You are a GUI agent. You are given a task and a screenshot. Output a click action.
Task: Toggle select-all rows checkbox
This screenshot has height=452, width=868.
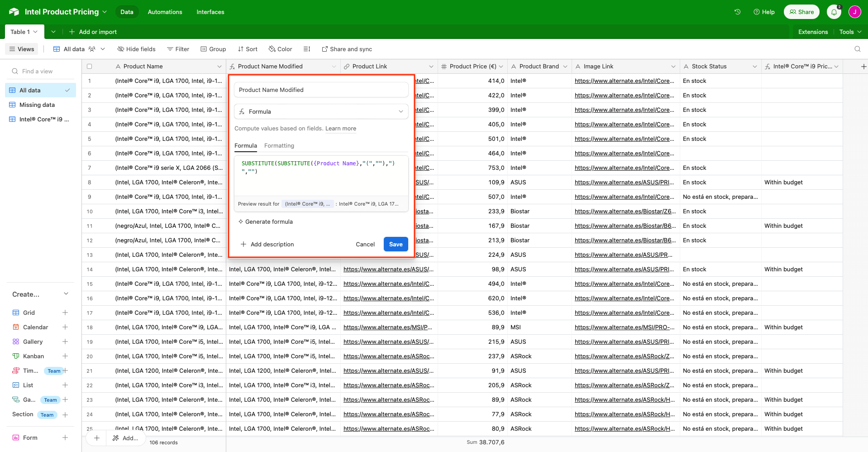(89, 67)
